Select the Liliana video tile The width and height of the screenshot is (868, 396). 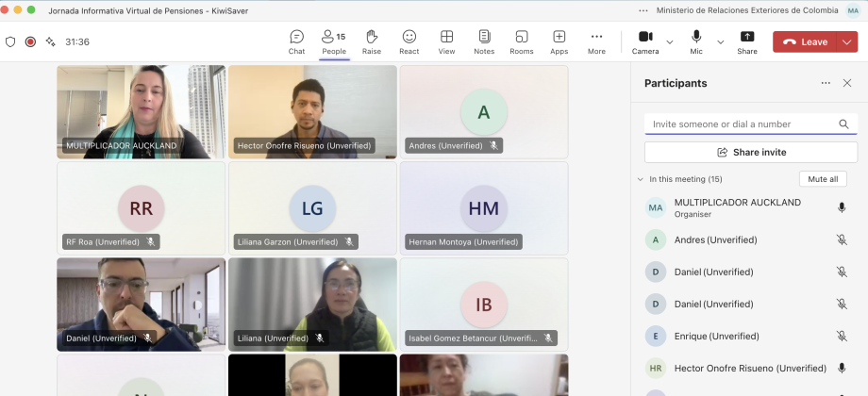313,305
